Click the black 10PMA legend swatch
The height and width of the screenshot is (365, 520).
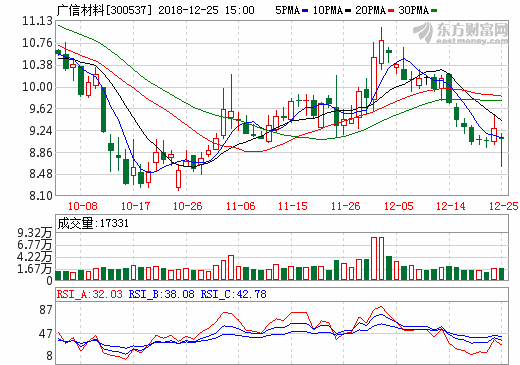348,11
